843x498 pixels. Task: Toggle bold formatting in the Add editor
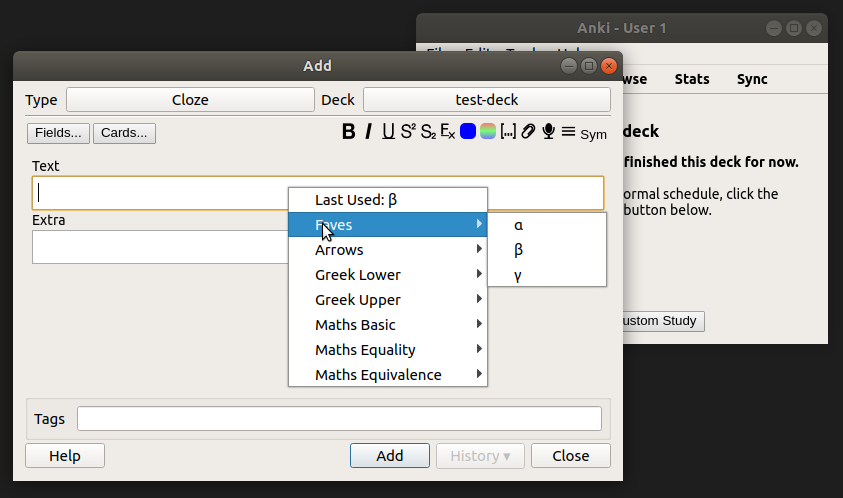(348, 131)
